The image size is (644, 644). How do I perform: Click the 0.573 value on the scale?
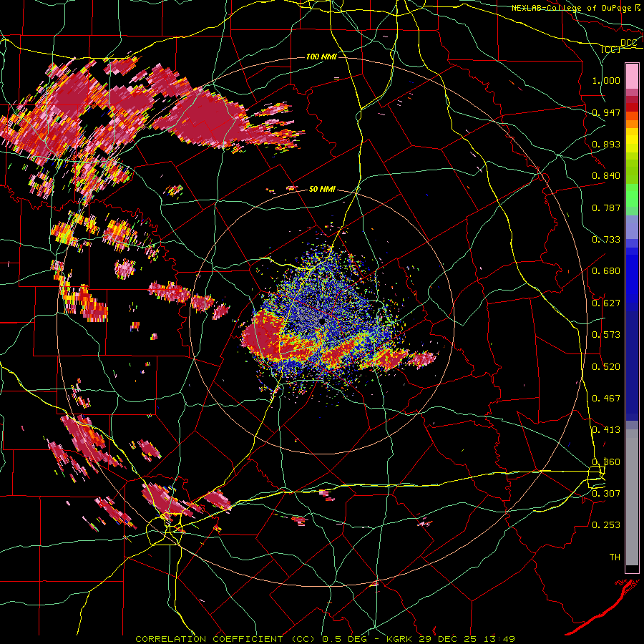[606, 335]
